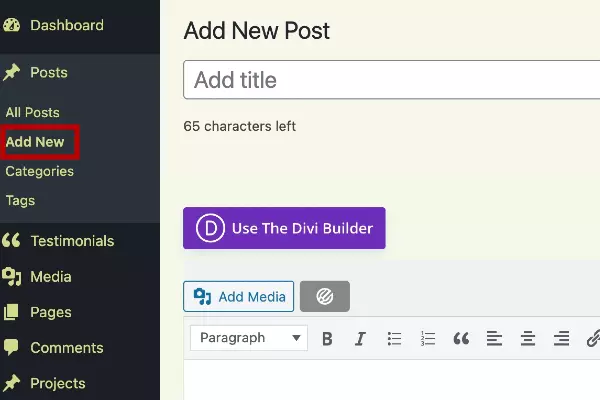Select Add New under Posts
This screenshot has height=400, width=600.
[35, 142]
